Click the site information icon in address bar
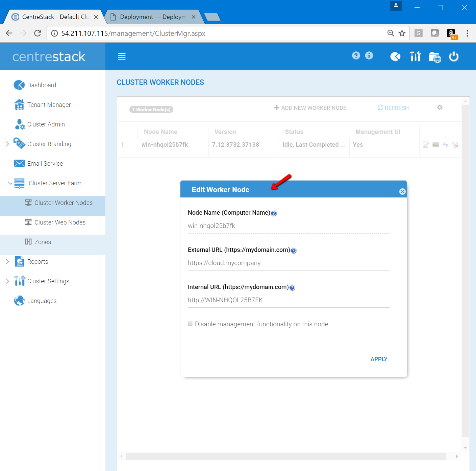 (54, 33)
